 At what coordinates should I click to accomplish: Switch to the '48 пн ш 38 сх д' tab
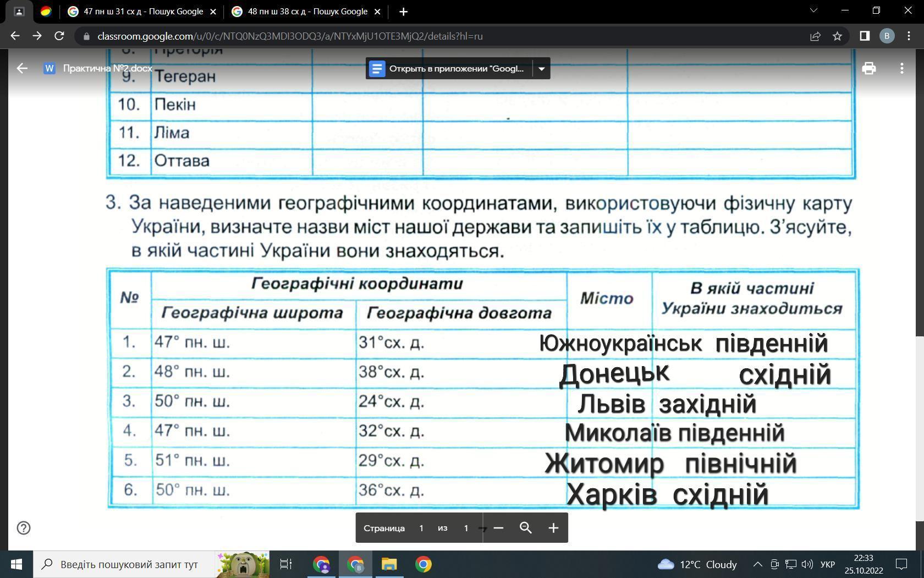(307, 12)
